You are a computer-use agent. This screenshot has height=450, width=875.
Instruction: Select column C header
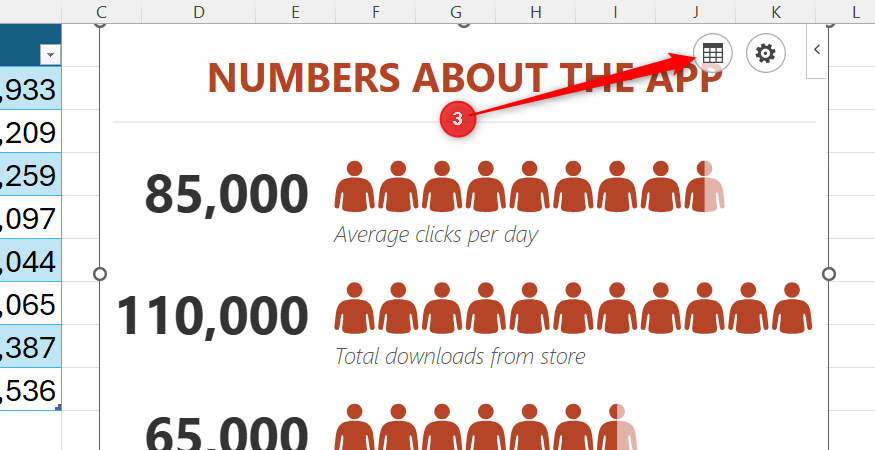[102, 12]
